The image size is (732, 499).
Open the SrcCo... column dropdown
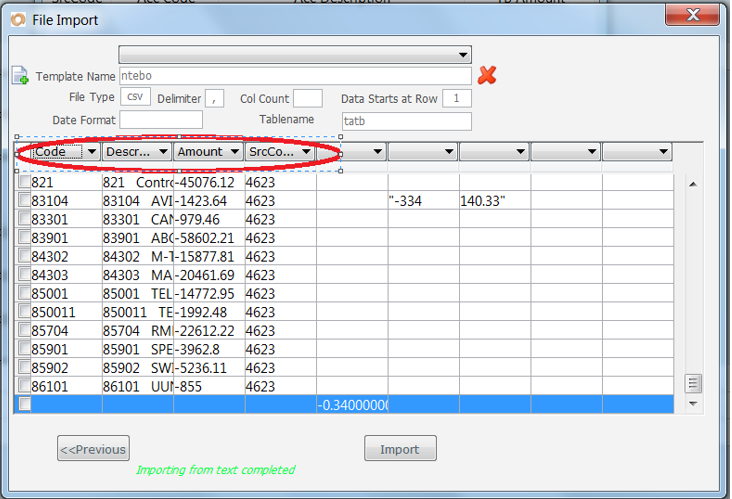click(304, 152)
